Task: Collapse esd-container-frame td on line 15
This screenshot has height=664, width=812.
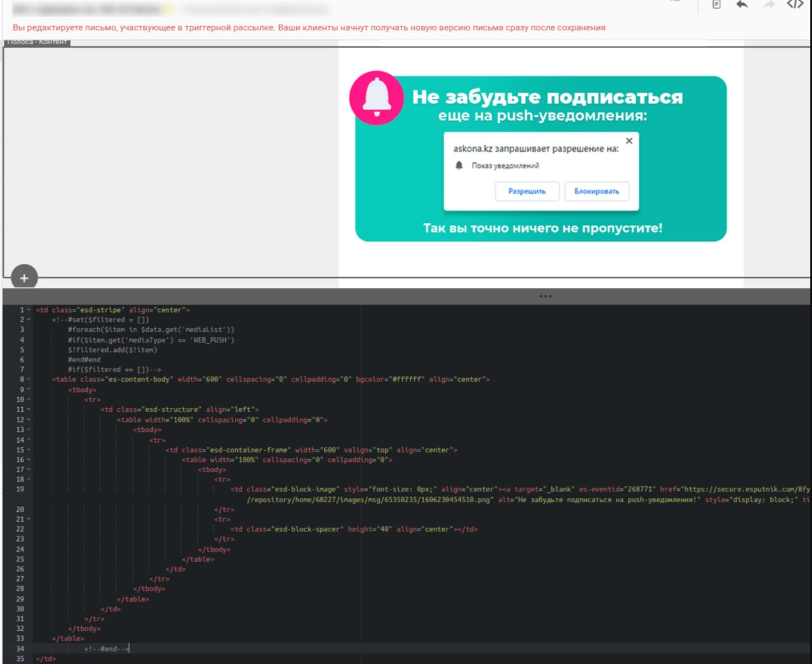Action: (x=29, y=450)
